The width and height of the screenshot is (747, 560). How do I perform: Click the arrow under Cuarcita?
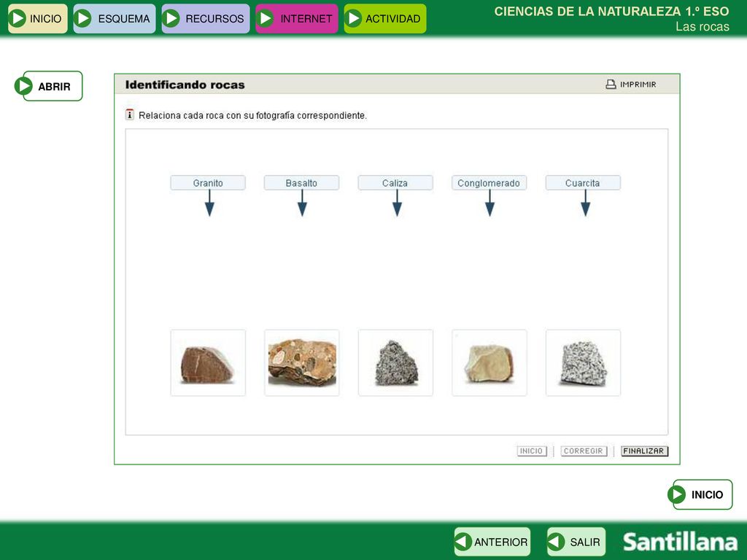point(586,203)
